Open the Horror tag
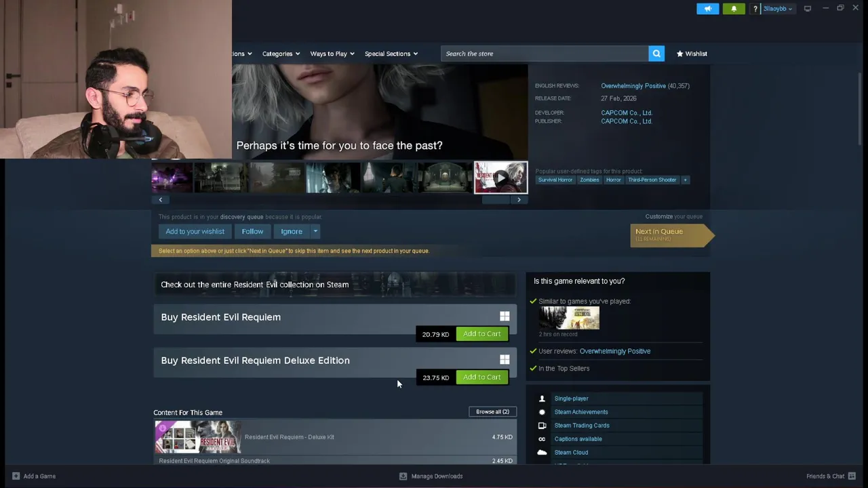 point(613,180)
